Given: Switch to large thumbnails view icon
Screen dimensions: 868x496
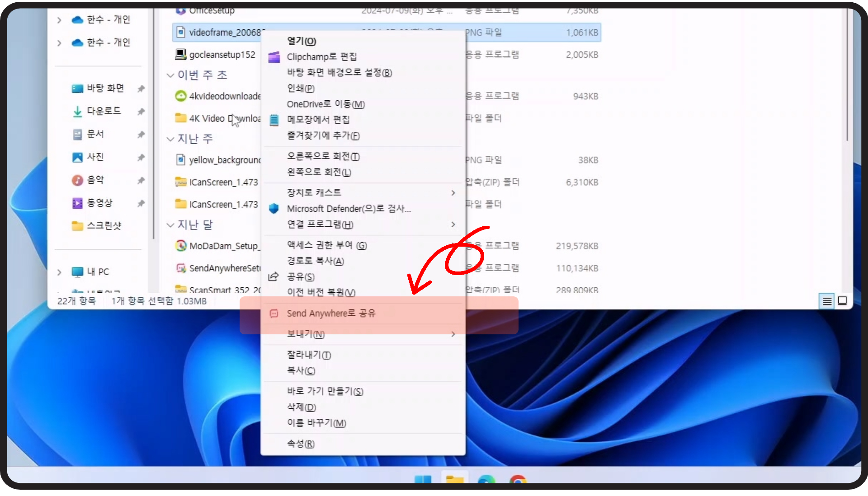Looking at the screenshot, I should click(x=842, y=301).
